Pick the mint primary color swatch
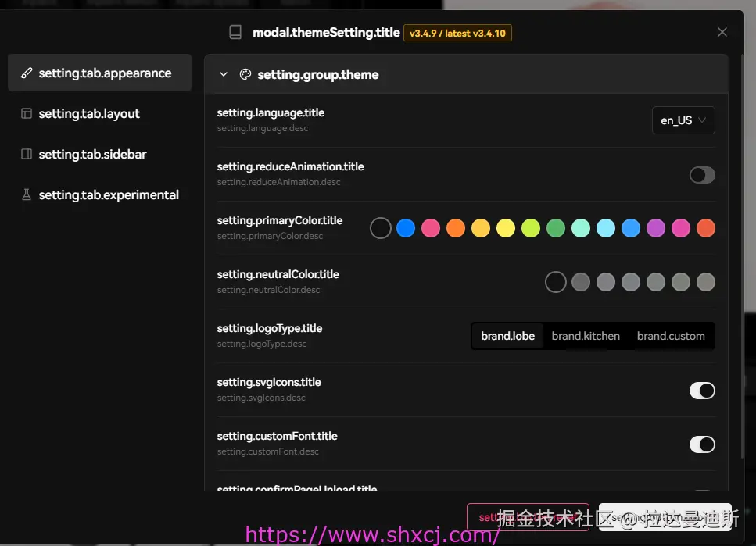The width and height of the screenshot is (756, 546). tap(581, 228)
